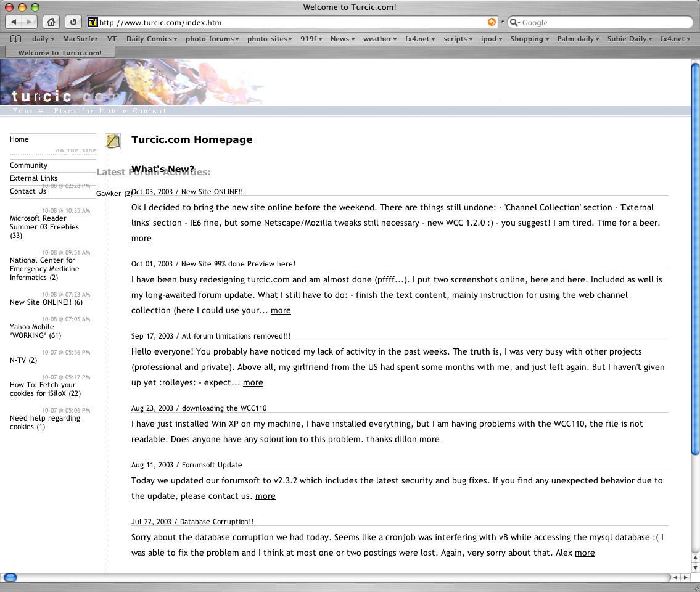The image size is (700, 592).
Task: Click the scroll up arrow at bottom right
Action: pyautogui.click(x=695, y=557)
